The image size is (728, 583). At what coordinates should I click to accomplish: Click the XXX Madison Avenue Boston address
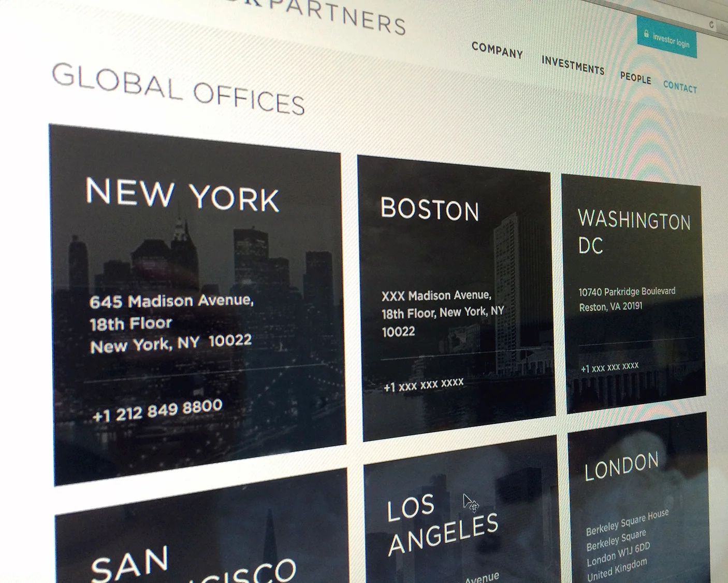(443, 313)
